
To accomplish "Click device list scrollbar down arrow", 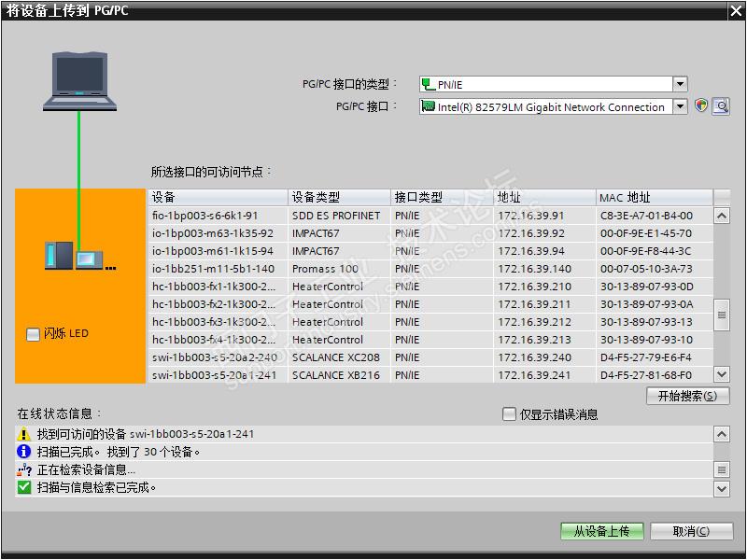I will [x=722, y=374].
